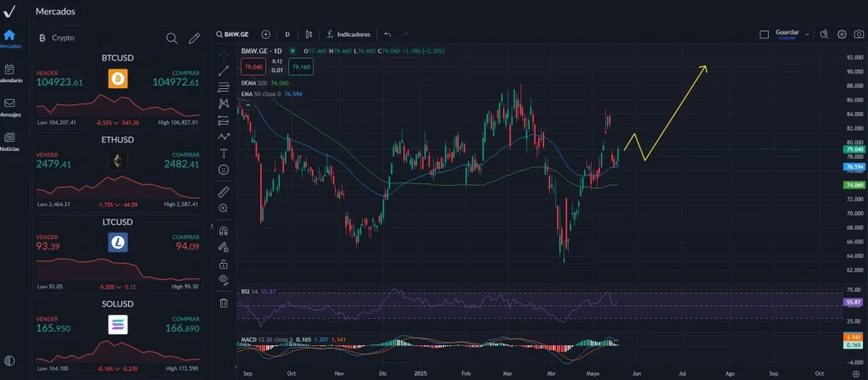The image size is (868, 380).
Task: Add symbol to compare with plus icon
Action: coord(265,34)
